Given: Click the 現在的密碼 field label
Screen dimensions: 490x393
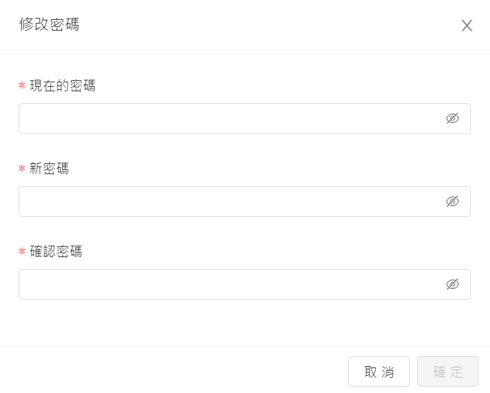Looking at the screenshot, I should [63, 86].
